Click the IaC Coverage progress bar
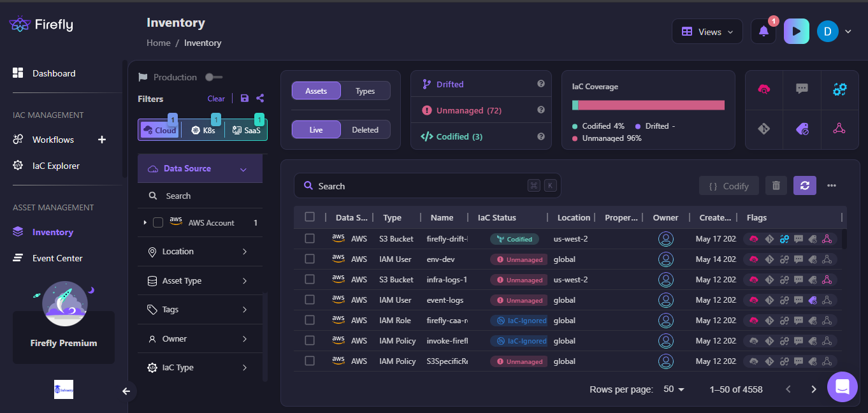This screenshot has width=868, height=413. 648,105
